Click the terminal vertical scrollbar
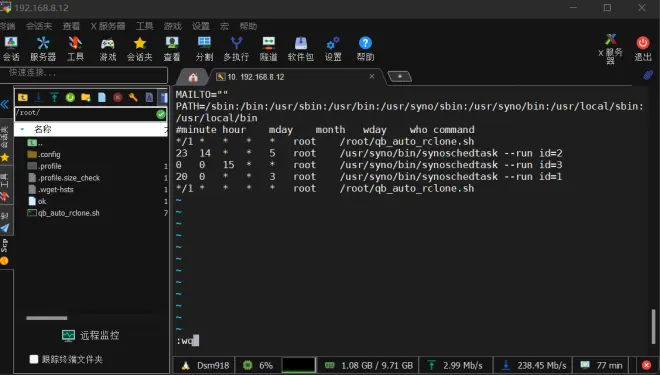The width and height of the screenshot is (660, 375). (x=653, y=327)
